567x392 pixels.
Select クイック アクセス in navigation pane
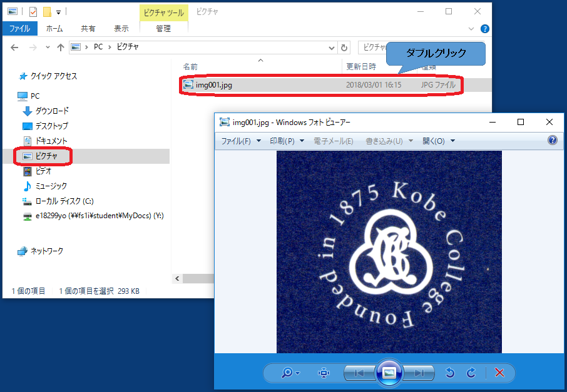pos(48,76)
